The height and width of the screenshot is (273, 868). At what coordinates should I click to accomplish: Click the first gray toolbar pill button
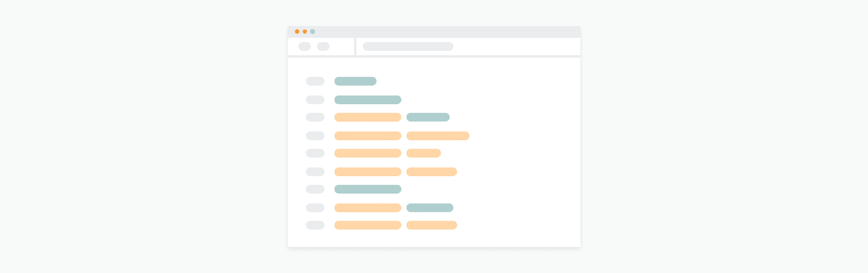tap(304, 47)
